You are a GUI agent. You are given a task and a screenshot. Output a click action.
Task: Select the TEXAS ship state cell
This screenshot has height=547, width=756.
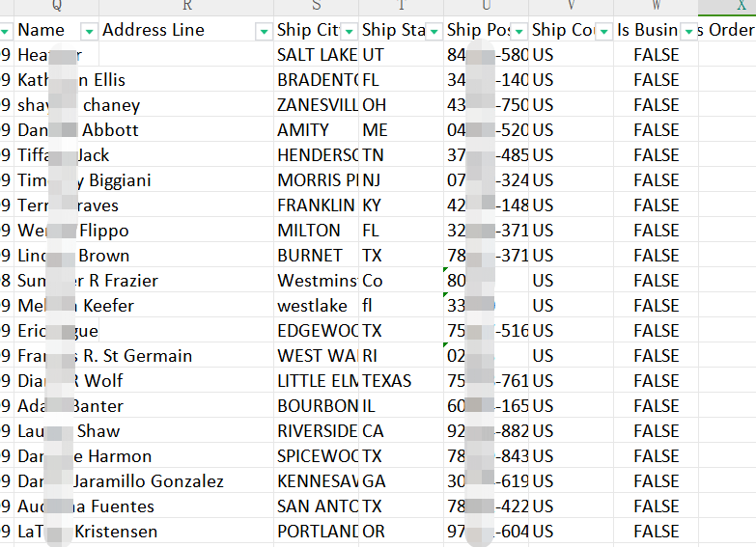[401, 381]
